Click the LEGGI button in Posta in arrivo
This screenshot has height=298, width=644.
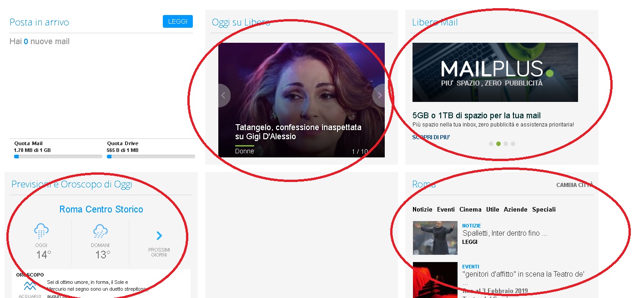pos(177,21)
